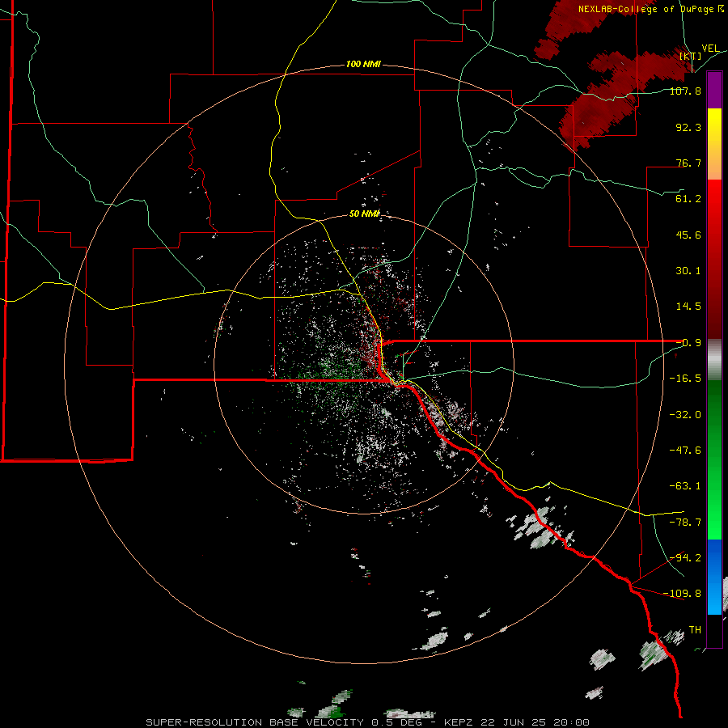Click the -32.0 velocity scale value

(x=685, y=415)
